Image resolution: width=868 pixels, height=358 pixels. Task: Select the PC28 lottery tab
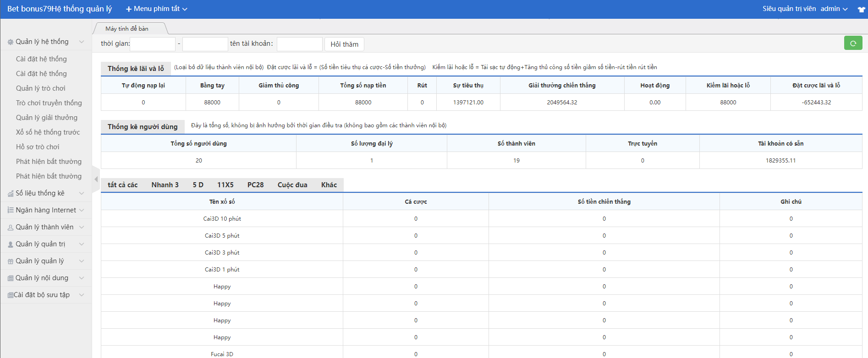[255, 185]
